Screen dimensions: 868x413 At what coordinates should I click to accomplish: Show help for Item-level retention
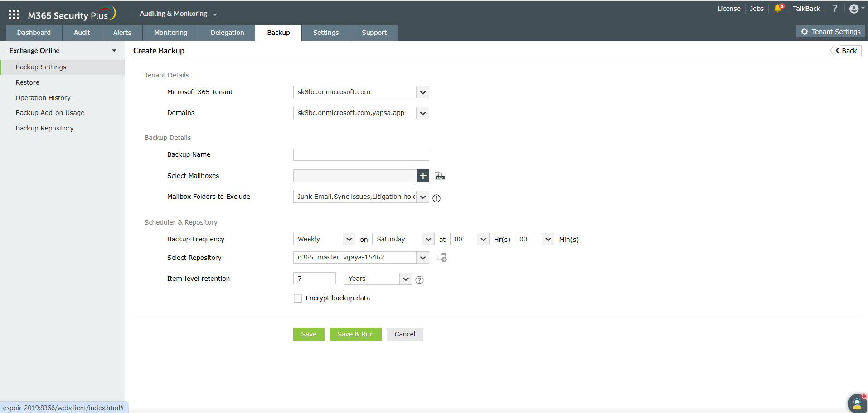[420, 280]
